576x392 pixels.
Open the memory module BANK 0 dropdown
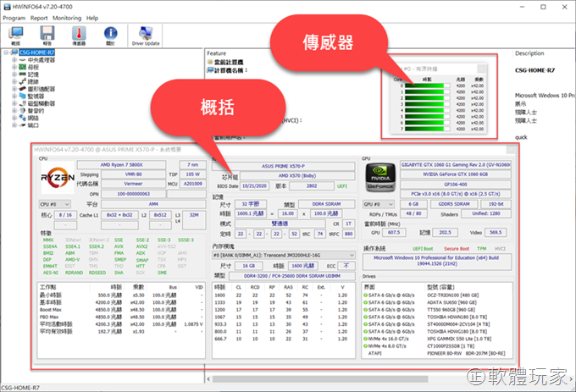point(285,254)
